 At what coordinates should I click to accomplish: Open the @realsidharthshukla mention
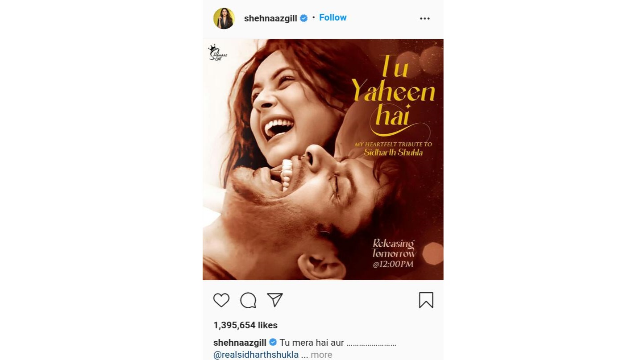pyautogui.click(x=256, y=355)
